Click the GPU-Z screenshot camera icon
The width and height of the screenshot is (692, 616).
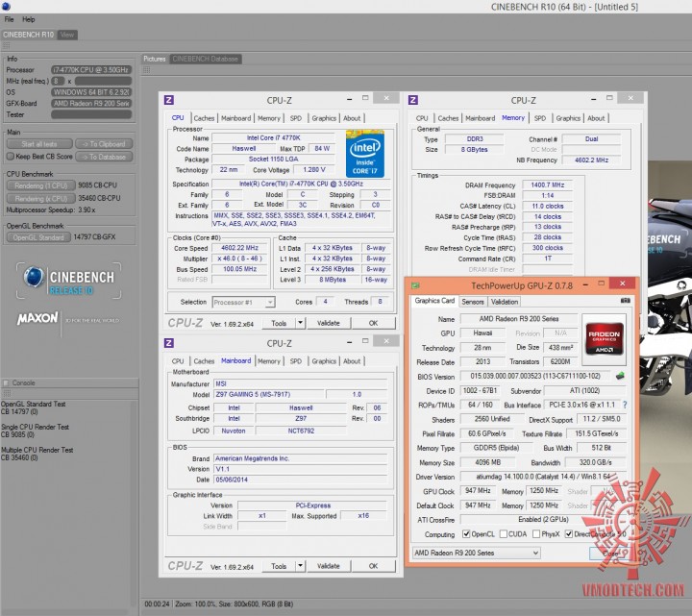[x=626, y=301]
